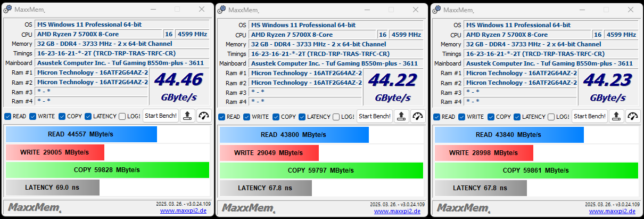The width and height of the screenshot is (644, 219).
Task: Open www.maxxpi2.de link in the left window
Action: (184, 211)
